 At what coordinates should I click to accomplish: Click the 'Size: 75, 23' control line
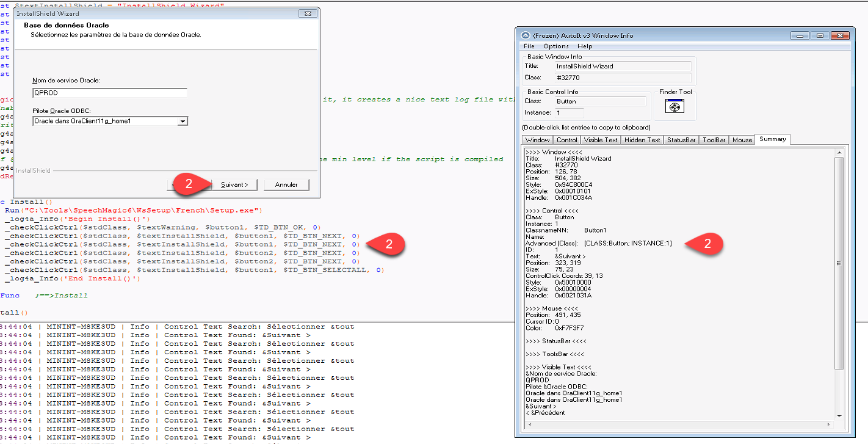pyautogui.click(x=548, y=269)
